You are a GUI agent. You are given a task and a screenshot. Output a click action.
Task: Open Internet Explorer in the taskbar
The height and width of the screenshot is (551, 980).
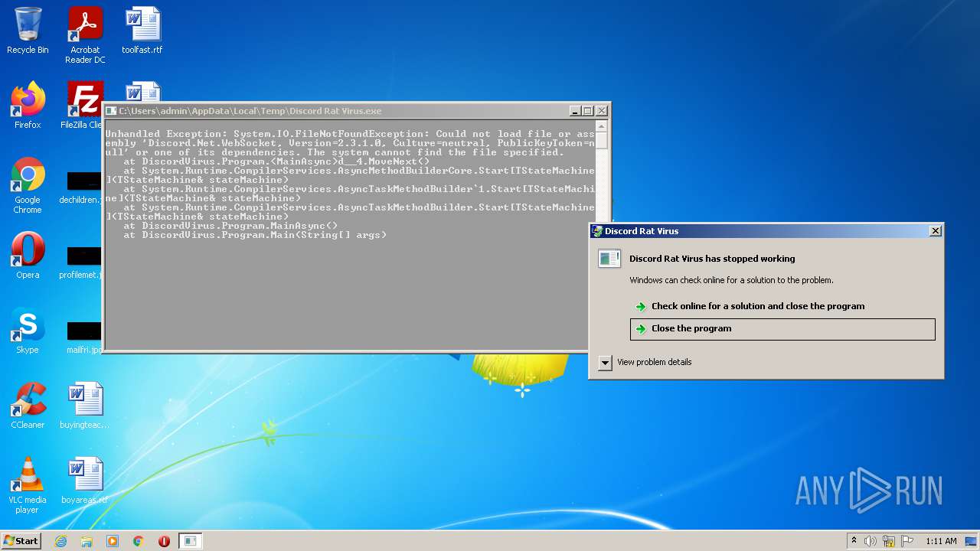[60, 541]
